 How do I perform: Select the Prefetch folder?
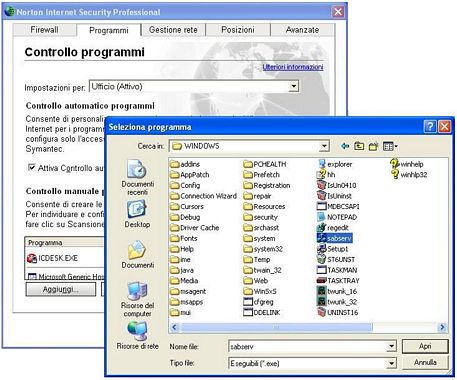[x=261, y=175]
